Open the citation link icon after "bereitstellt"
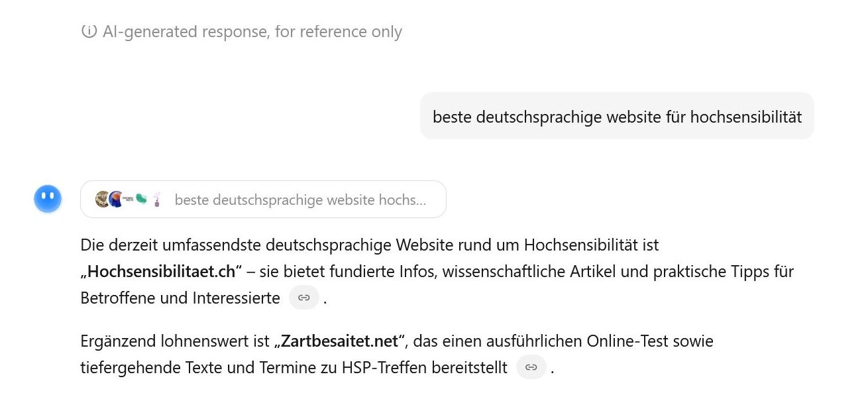The image size is (868, 405). 531,367
